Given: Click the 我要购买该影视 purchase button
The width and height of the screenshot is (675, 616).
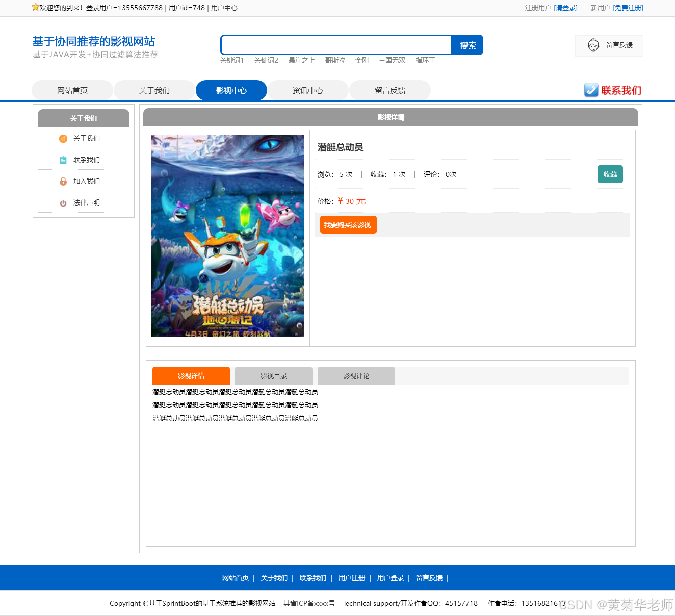Looking at the screenshot, I should [348, 225].
